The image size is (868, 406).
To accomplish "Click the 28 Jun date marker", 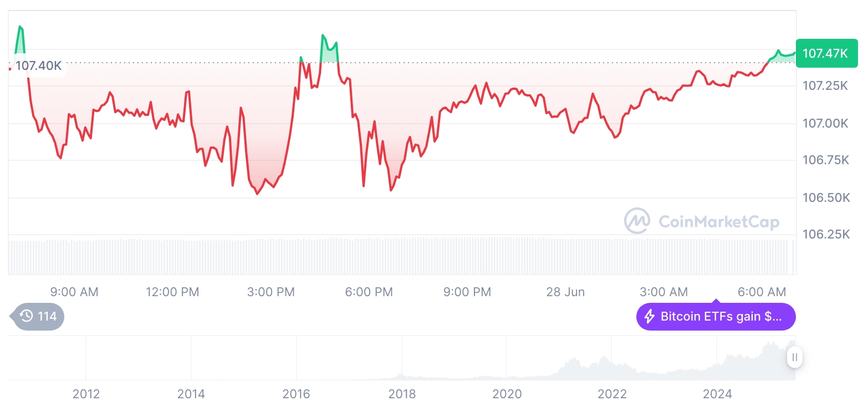I will pos(565,292).
